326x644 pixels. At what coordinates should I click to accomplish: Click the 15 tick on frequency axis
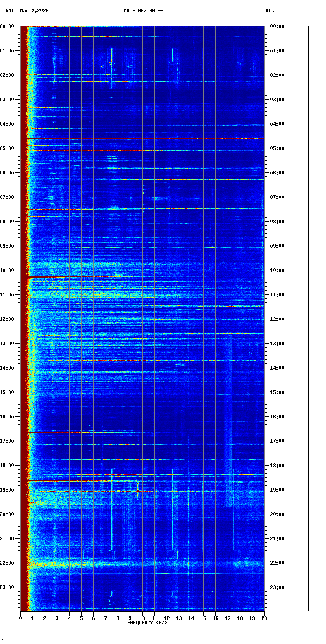(x=203, y=618)
